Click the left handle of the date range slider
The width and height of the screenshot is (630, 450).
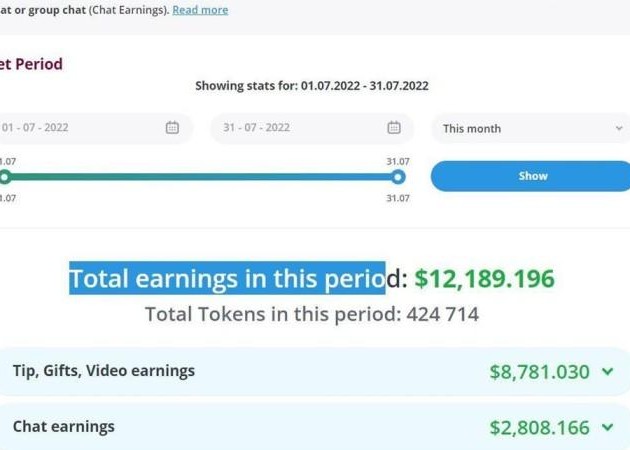point(4,177)
